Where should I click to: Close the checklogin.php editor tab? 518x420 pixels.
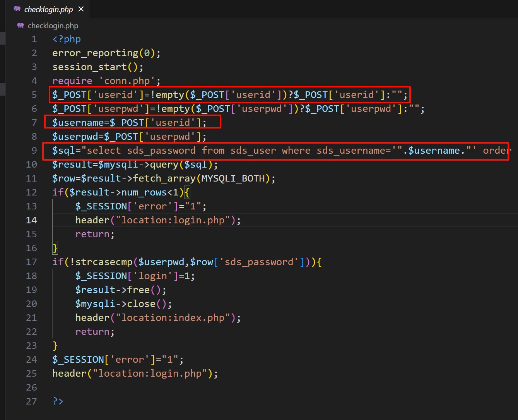click(81, 9)
